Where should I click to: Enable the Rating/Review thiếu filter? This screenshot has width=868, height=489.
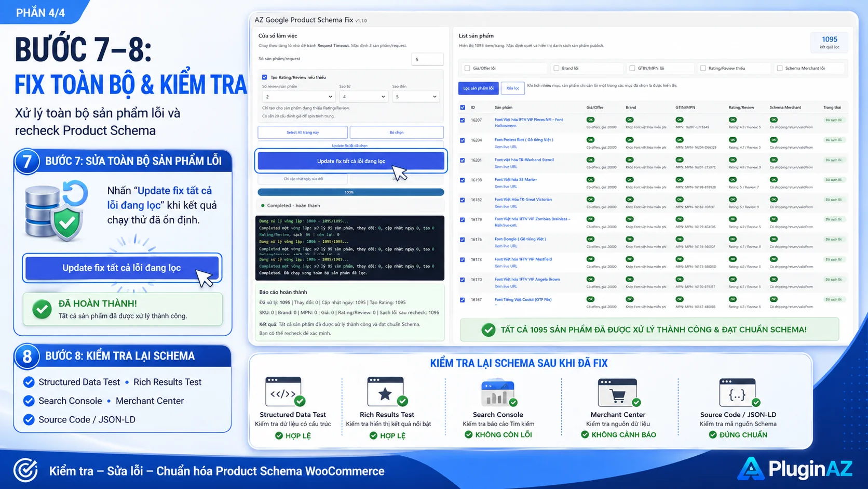click(x=703, y=68)
